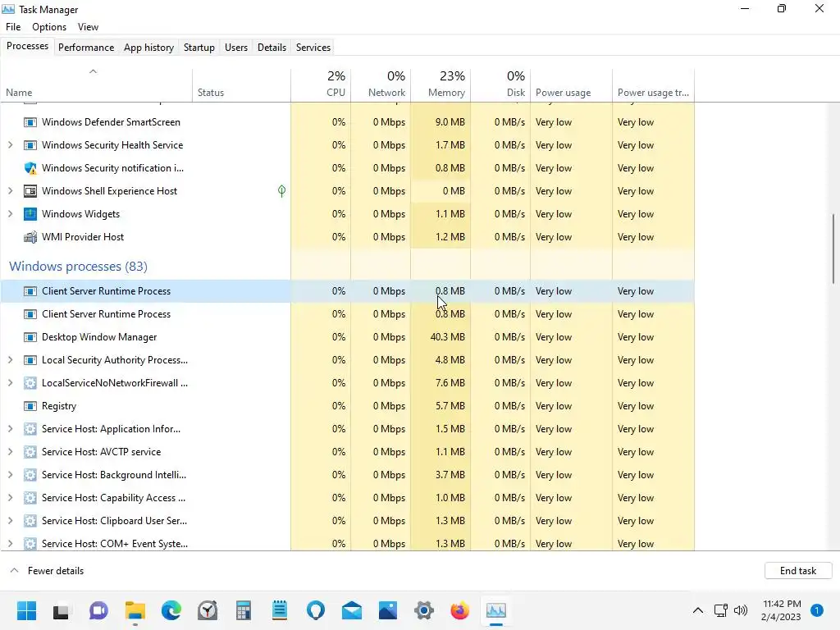Viewport: 840px width, 630px height.
Task: Open File Explorer from the taskbar
Action: 135,610
